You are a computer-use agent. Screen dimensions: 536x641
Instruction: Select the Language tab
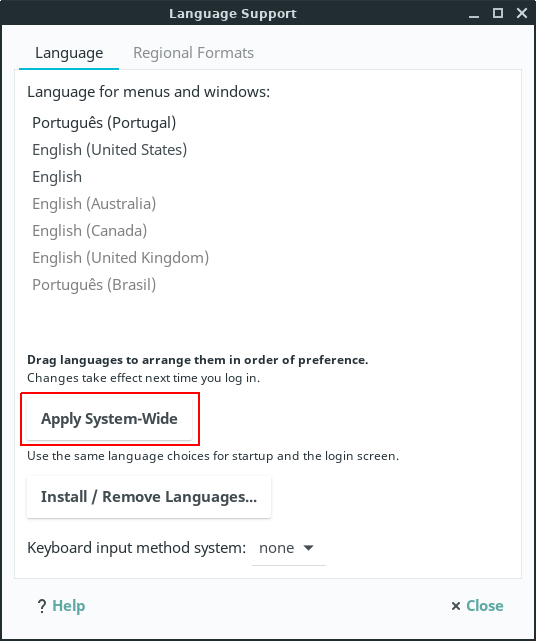[69, 53]
